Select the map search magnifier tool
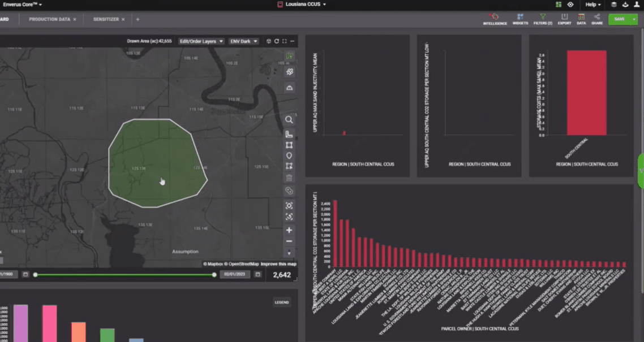The image size is (644, 342). 289,120
